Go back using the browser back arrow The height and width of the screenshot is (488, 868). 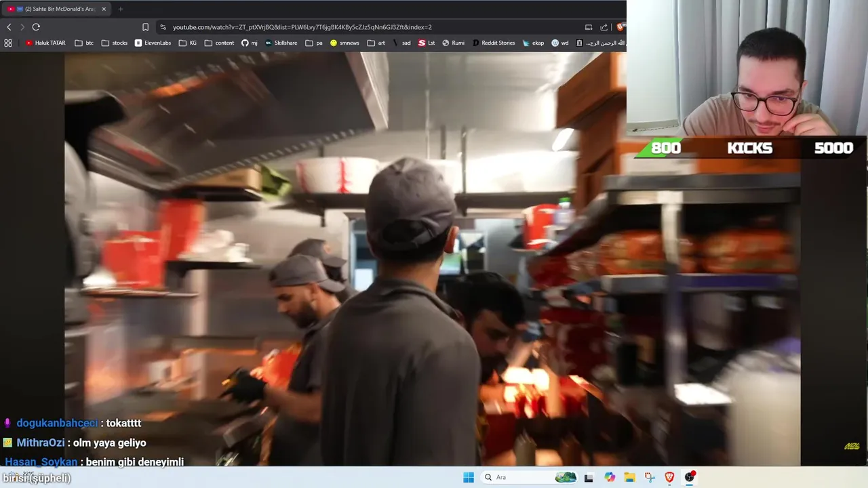pyautogui.click(x=9, y=27)
